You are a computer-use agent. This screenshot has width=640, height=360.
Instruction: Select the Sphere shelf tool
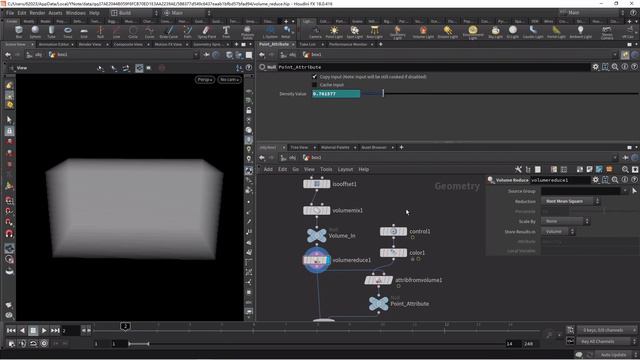[x=35, y=31]
